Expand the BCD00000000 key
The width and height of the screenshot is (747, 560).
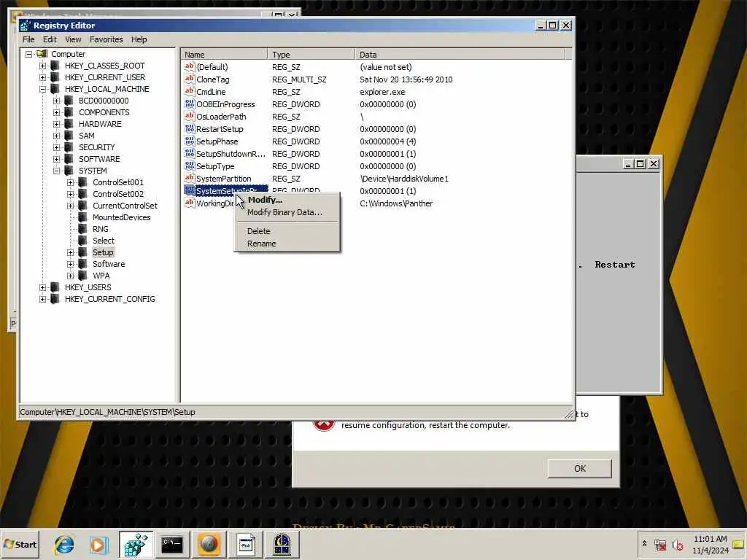click(x=56, y=101)
